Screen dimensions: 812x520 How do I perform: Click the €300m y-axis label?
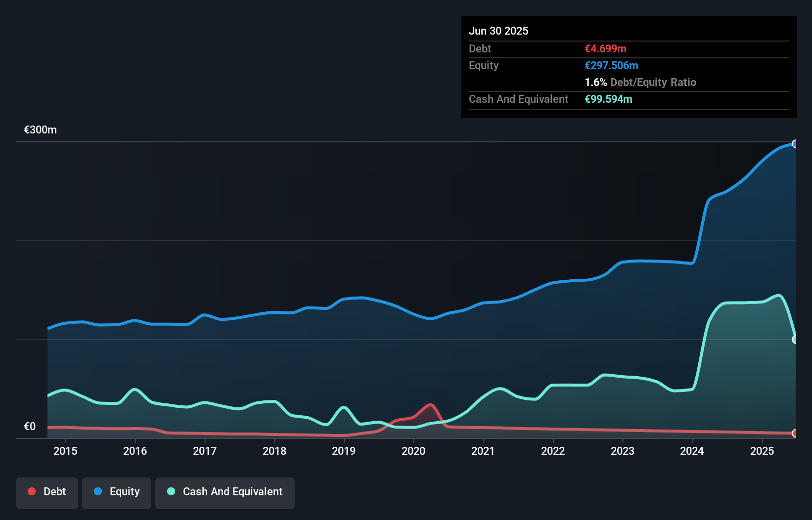(41, 130)
